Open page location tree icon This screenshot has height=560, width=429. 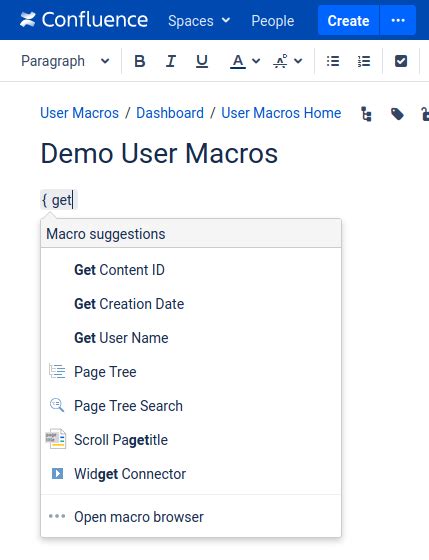[x=366, y=114]
